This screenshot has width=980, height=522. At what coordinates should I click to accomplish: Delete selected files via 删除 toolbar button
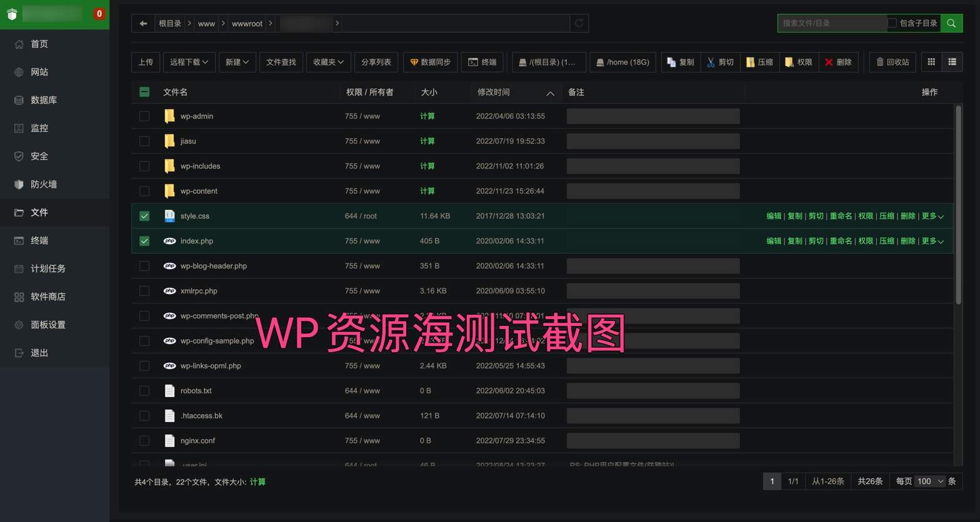[838, 62]
